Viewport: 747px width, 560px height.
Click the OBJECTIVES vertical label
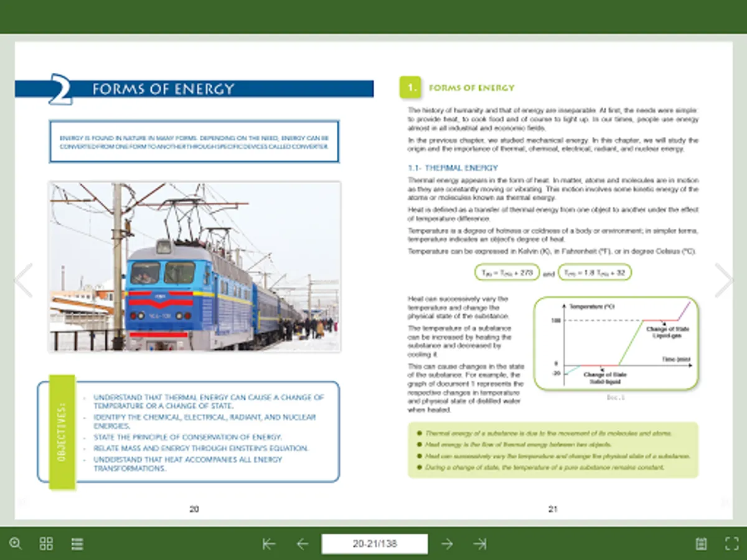pyautogui.click(x=62, y=432)
